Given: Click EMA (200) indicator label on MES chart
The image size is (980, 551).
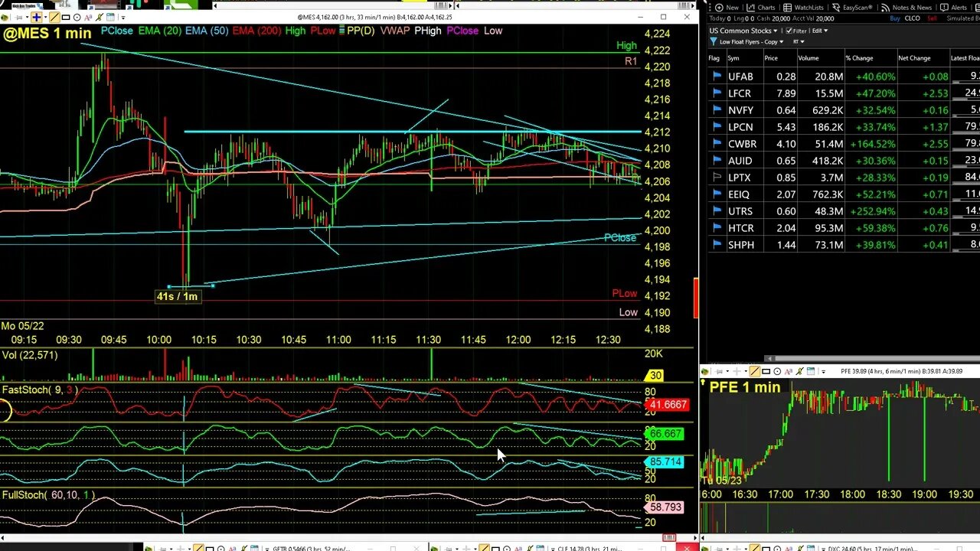Looking at the screenshot, I should click(x=256, y=31).
